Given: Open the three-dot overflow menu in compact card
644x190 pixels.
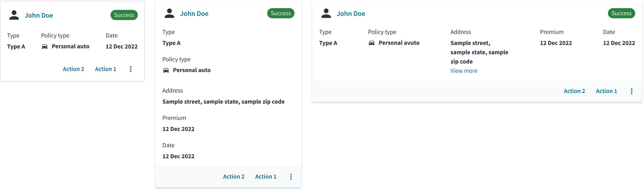Looking at the screenshot, I should coord(131,69).
